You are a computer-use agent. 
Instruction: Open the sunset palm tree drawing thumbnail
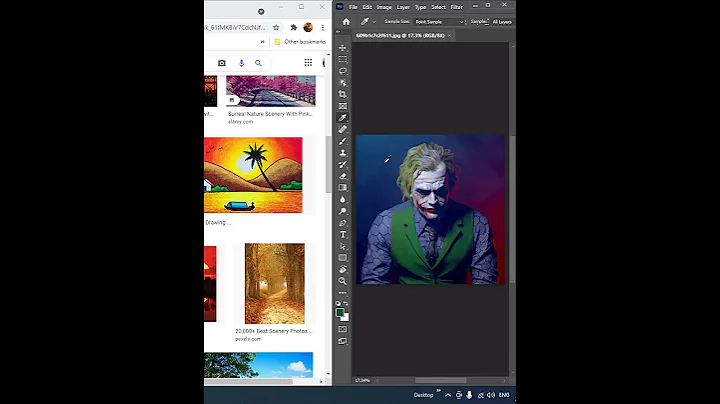tap(253, 175)
